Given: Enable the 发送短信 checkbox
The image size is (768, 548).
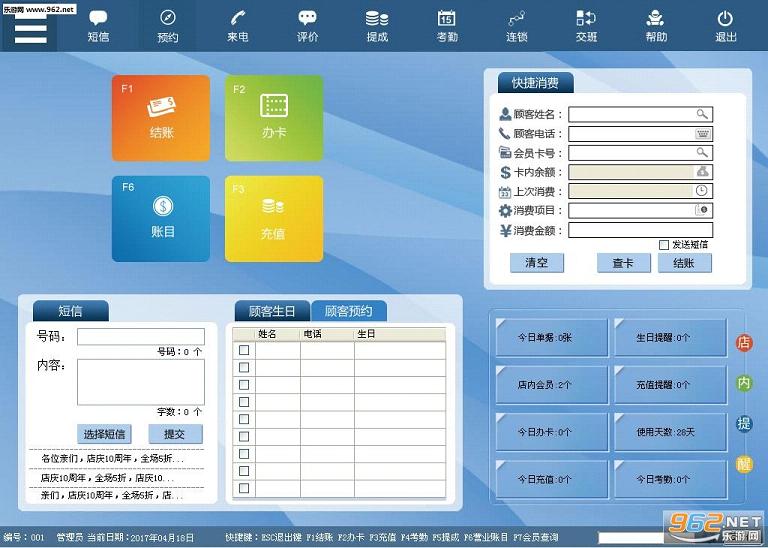Looking at the screenshot, I should point(664,245).
